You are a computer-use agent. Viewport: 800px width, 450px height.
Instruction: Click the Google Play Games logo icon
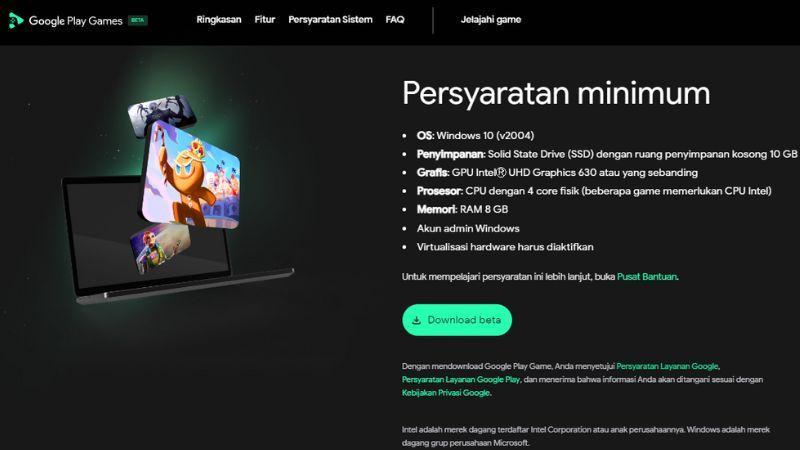15,20
